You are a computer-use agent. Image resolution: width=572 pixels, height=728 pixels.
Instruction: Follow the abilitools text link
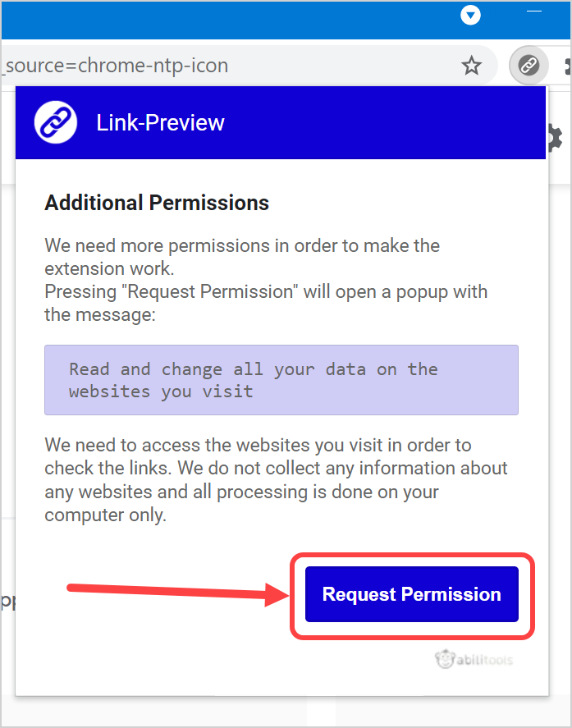[484, 660]
